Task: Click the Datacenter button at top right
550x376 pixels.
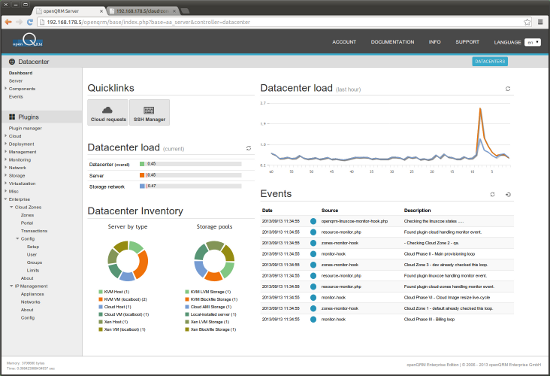Action: (490, 61)
